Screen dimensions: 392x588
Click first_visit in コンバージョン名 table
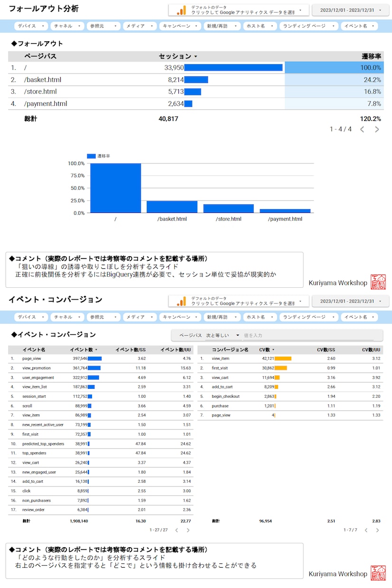[x=220, y=368]
